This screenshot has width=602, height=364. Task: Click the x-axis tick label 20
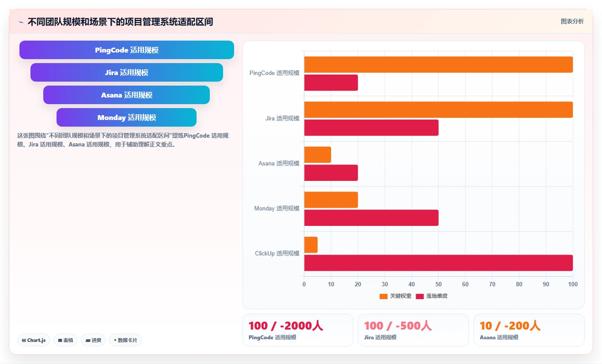pos(358,284)
